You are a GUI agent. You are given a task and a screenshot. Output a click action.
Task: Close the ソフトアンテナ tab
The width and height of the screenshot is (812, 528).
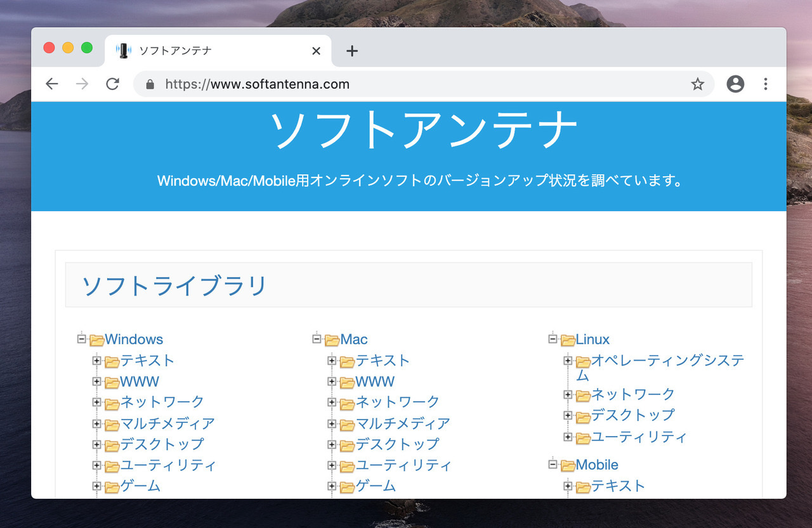(x=316, y=51)
